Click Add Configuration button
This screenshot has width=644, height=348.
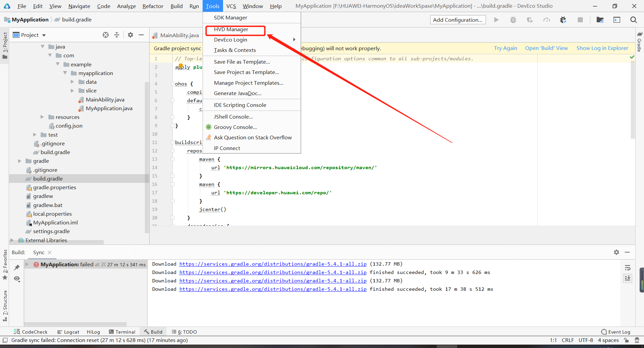458,20
